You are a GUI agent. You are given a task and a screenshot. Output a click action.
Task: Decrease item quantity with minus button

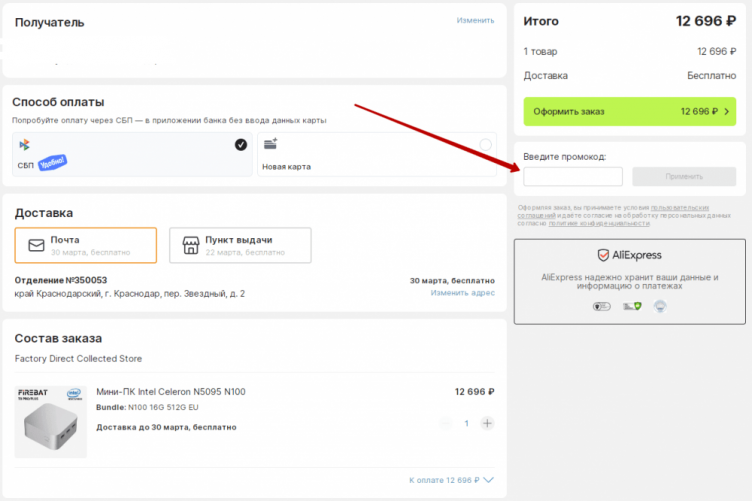[x=446, y=423]
